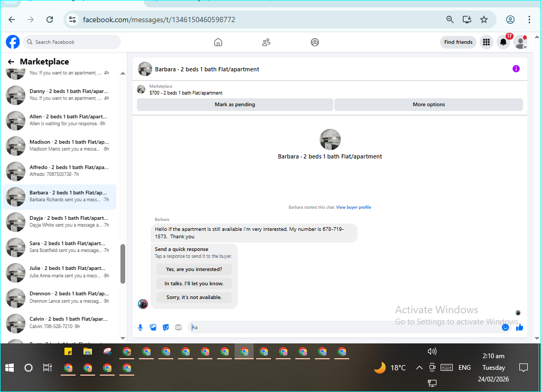Open Julie's conversation in list

point(59,272)
